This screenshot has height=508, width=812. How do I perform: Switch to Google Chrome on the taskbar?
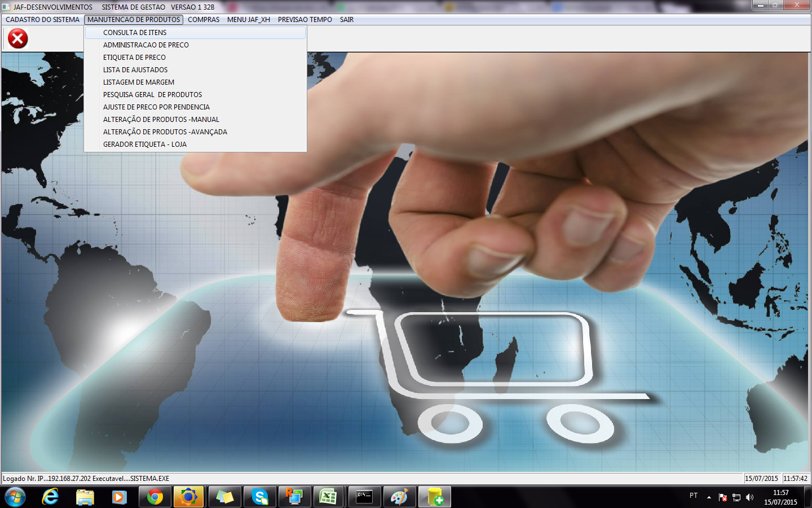coord(155,497)
